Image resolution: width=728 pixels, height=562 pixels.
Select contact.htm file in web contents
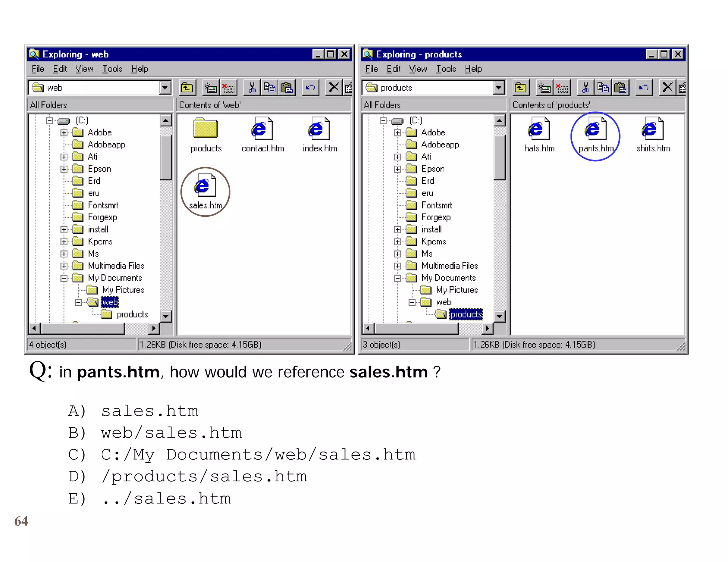click(263, 135)
